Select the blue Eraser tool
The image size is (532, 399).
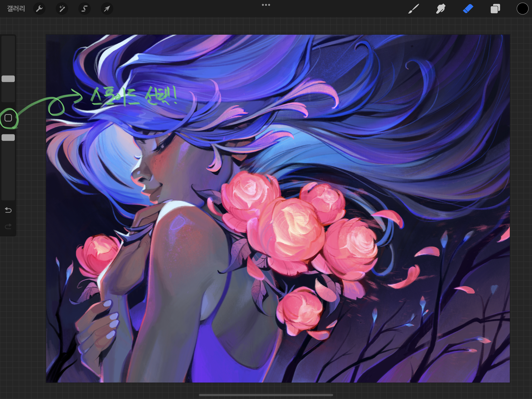pos(468,9)
